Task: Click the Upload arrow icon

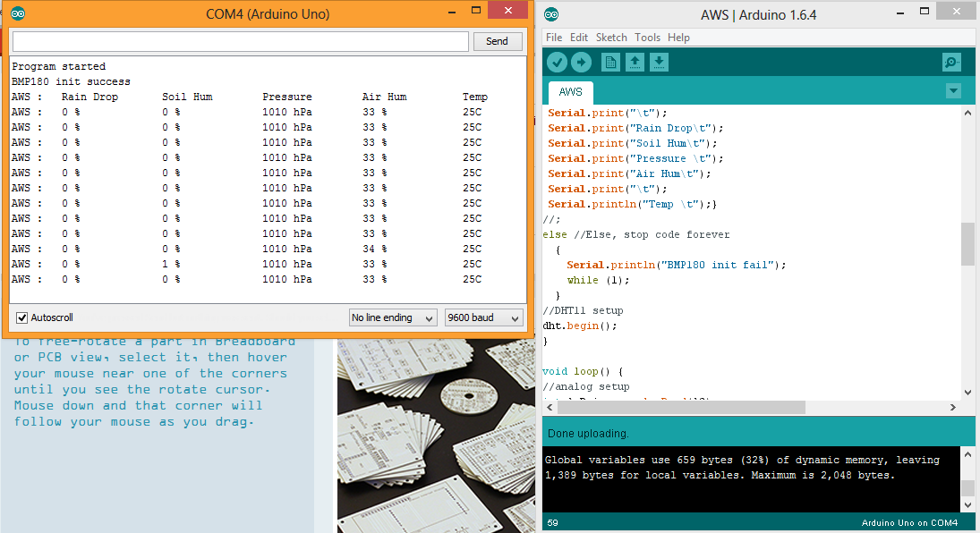Action: 582,62
